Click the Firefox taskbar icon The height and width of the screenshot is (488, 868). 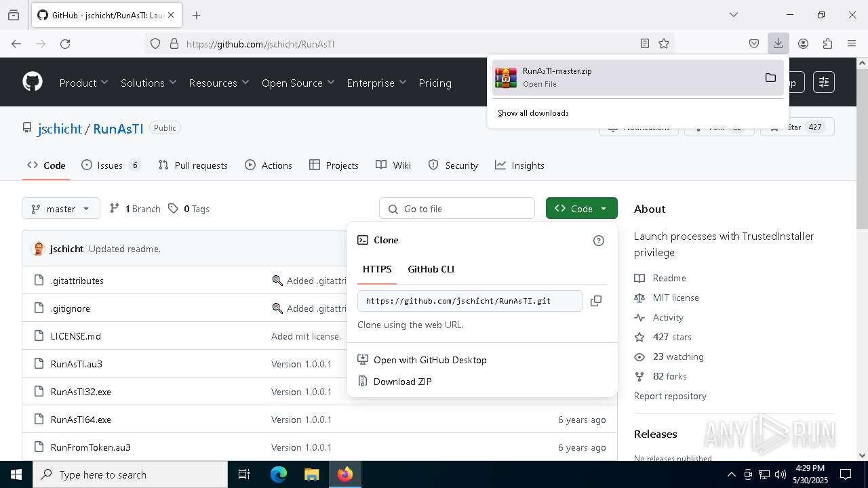coord(345,474)
